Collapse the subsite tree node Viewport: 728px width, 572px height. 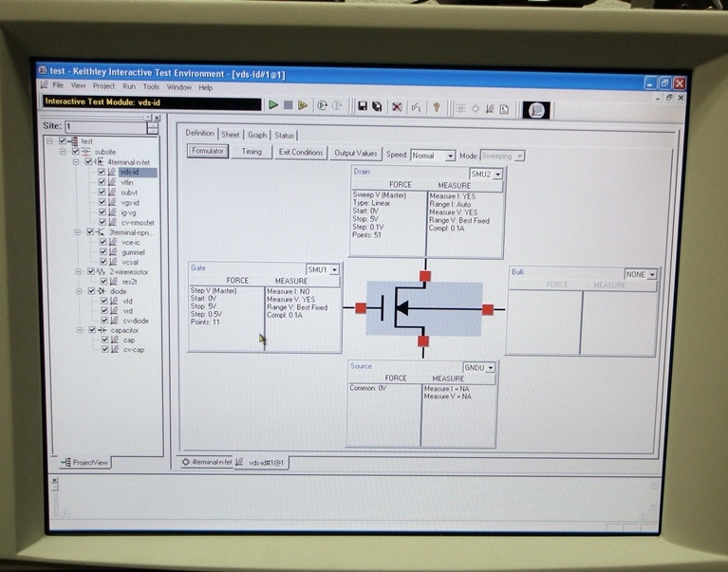(x=63, y=151)
